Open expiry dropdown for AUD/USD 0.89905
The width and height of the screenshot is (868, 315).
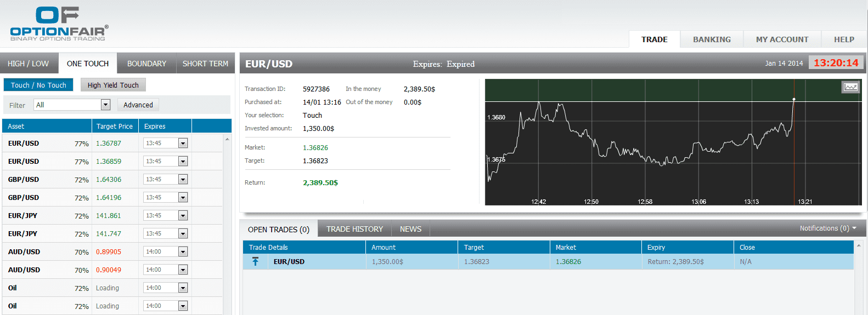point(183,252)
